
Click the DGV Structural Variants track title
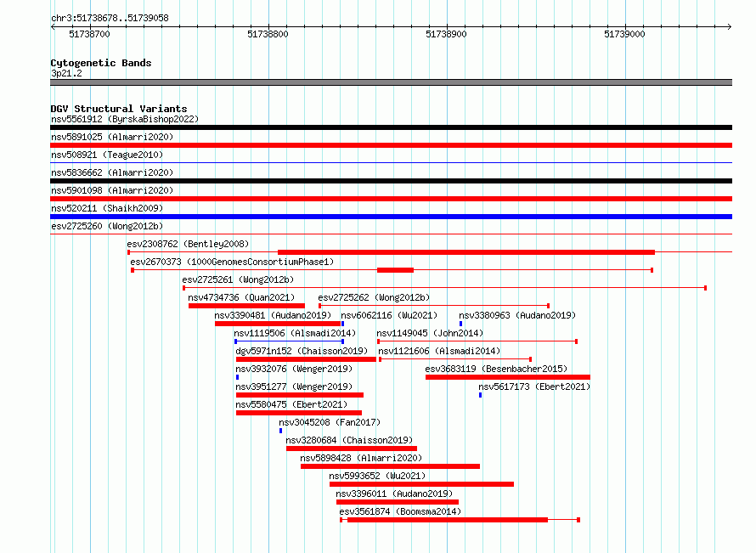[119, 109]
